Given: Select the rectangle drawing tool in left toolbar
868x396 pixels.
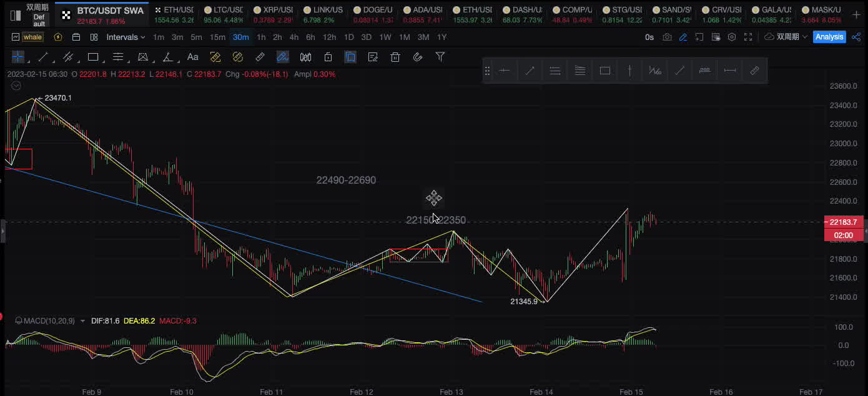Looking at the screenshot, I should pos(93,57).
